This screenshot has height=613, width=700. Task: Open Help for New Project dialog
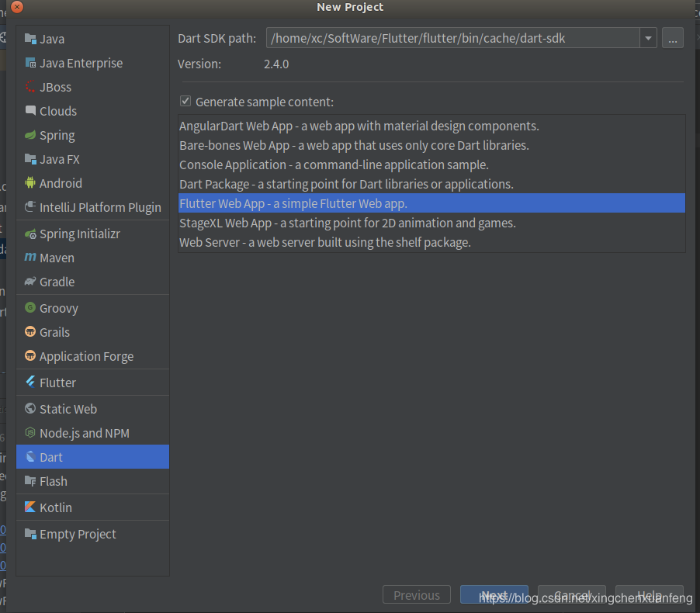pyautogui.click(x=649, y=595)
